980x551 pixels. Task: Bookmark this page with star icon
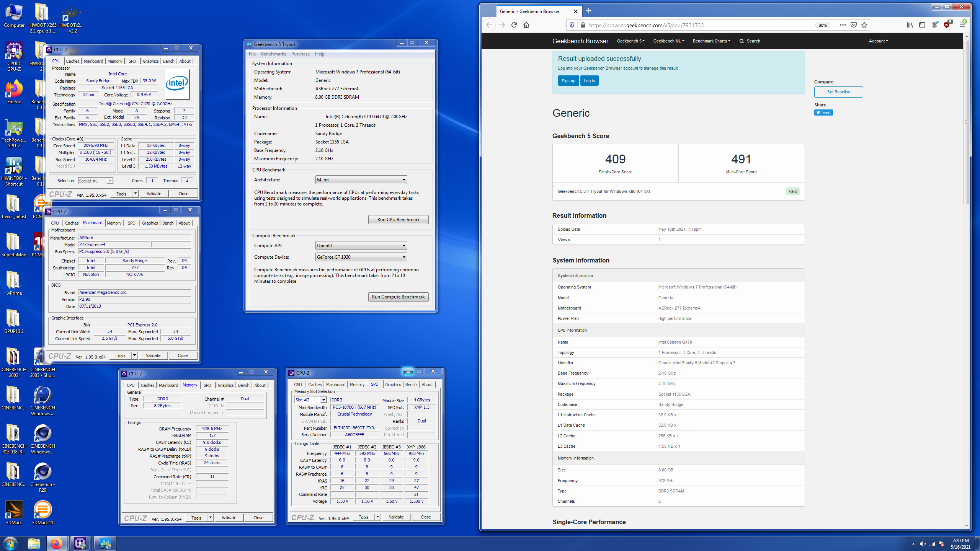click(864, 25)
